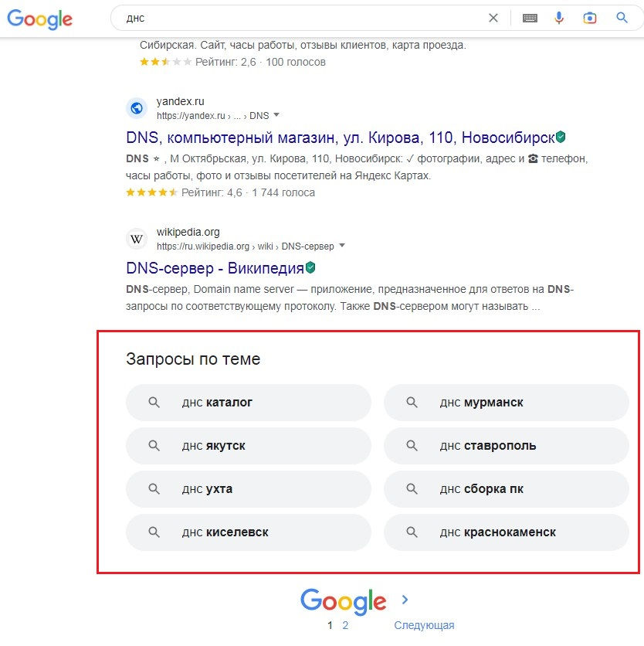644x646 pixels.
Task: Go to results page 2
Action: pyautogui.click(x=345, y=625)
